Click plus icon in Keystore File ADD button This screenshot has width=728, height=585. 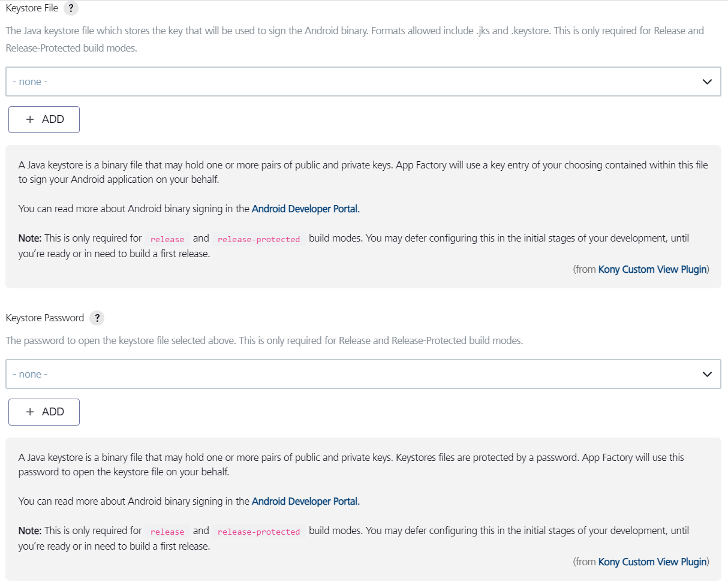tap(31, 119)
